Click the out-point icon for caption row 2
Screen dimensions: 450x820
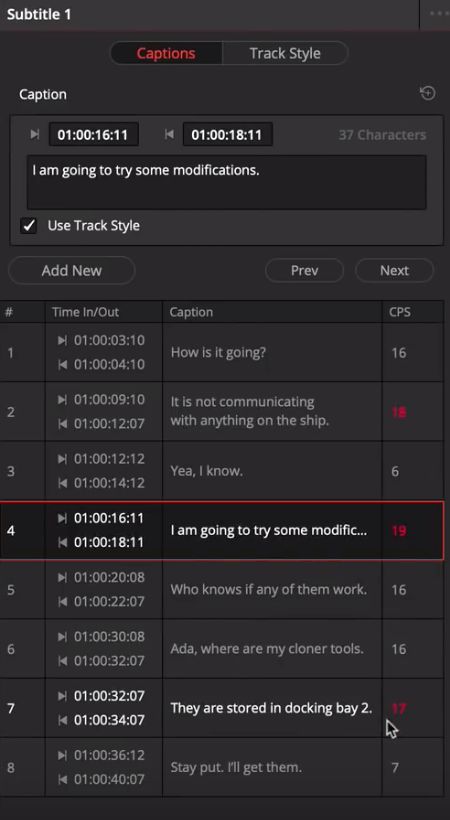click(x=62, y=424)
